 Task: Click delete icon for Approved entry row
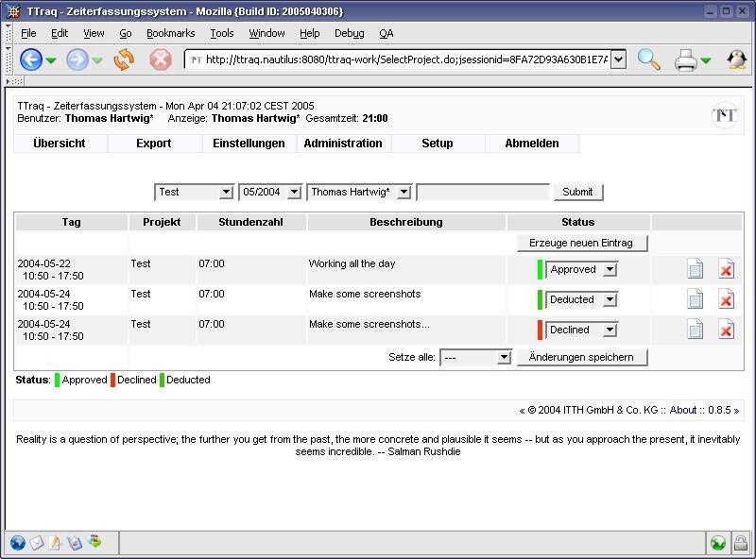[726, 270]
